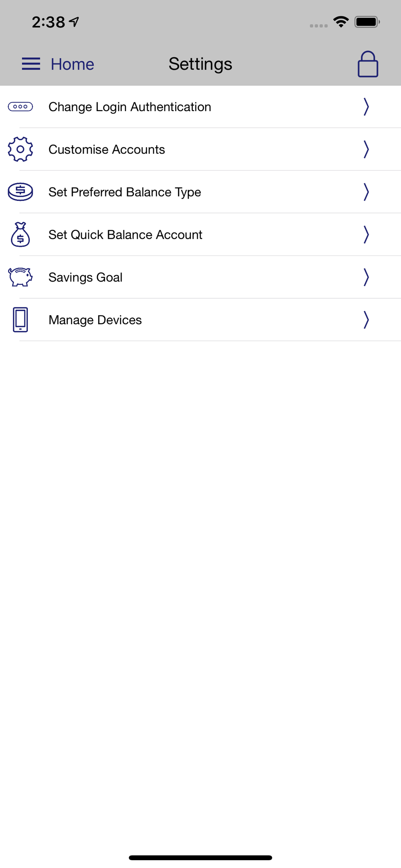The height and width of the screenshot is (868, 401).
Task: Select Manage Devices text label
Action: tap(95, 320)
